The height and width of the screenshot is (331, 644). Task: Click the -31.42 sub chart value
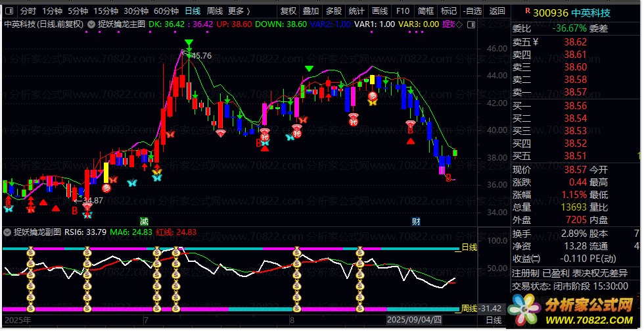pos(492,309)
